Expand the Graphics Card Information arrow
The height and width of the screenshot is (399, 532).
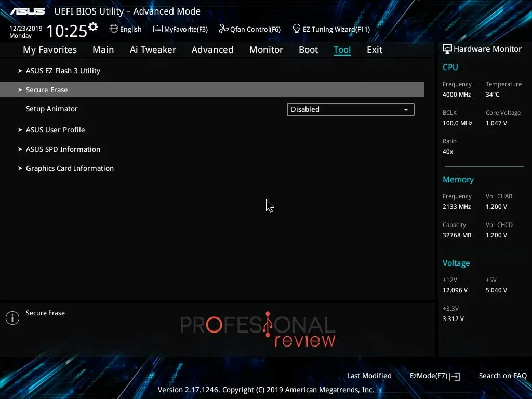20,168
